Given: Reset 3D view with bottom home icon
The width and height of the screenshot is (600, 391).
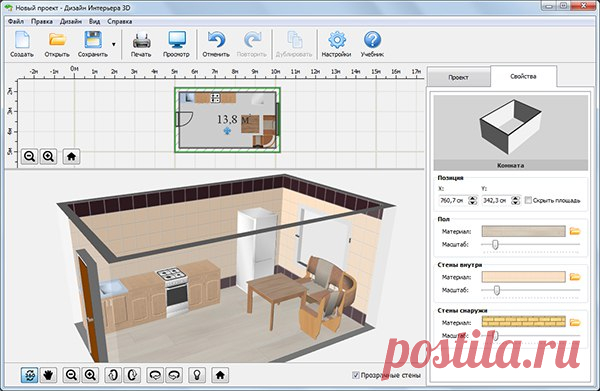Looking at the screenshot, I should [220, 375].
